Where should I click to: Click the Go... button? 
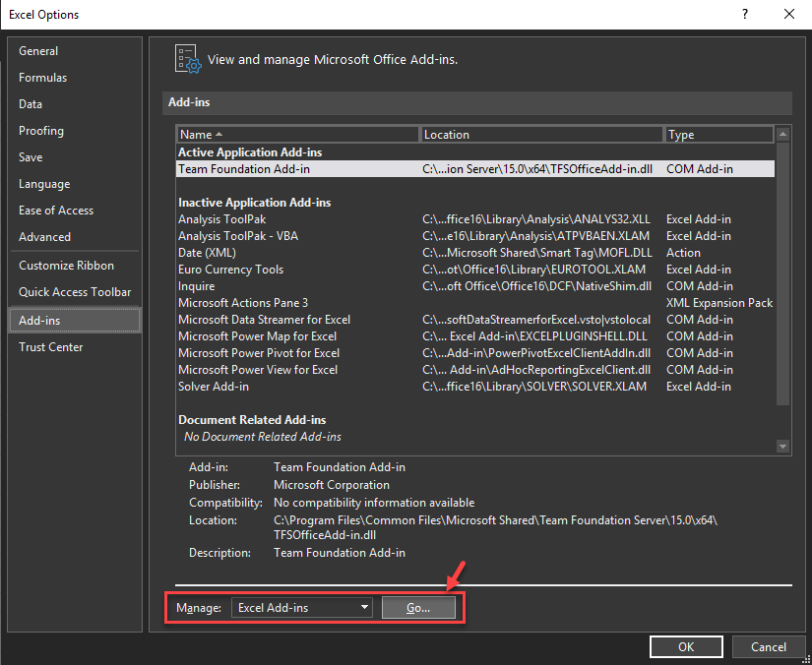[x=418, y=608]
